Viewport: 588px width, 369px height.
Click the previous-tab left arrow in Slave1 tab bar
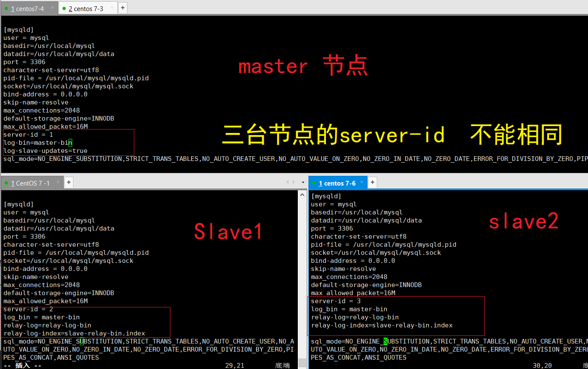pyautogui.click(x=288, y=182)
